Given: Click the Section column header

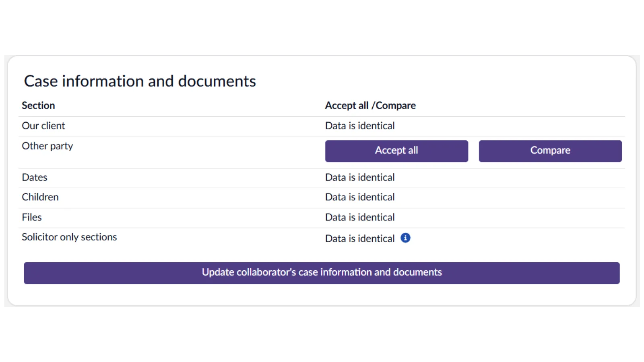Looking at the screenshot, I should [38, 105].
